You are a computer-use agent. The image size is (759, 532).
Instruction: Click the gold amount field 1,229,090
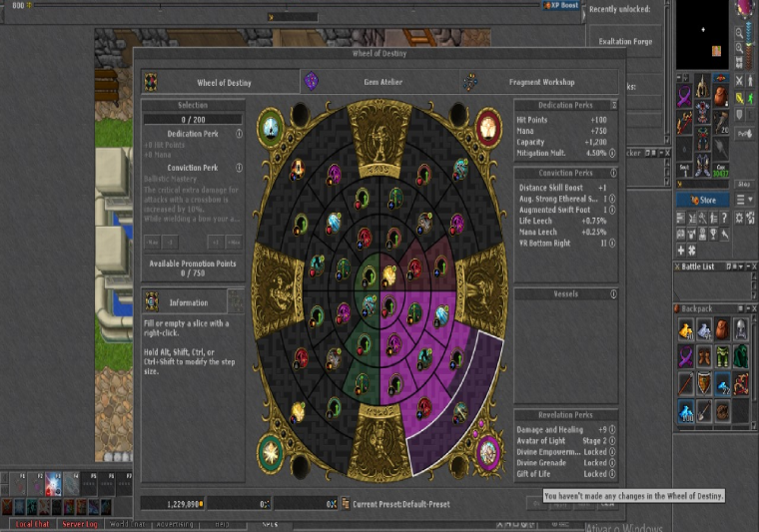[173, 504]
